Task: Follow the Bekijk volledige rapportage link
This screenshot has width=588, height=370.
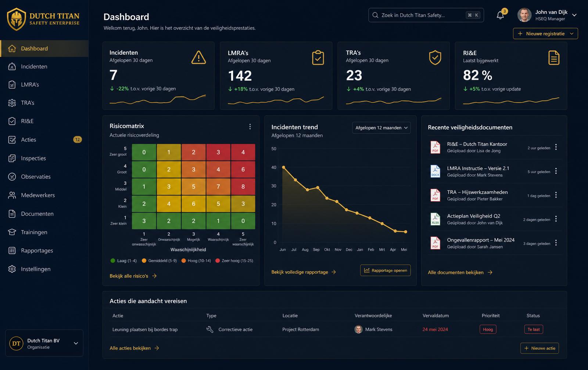Action: point(304,272)
